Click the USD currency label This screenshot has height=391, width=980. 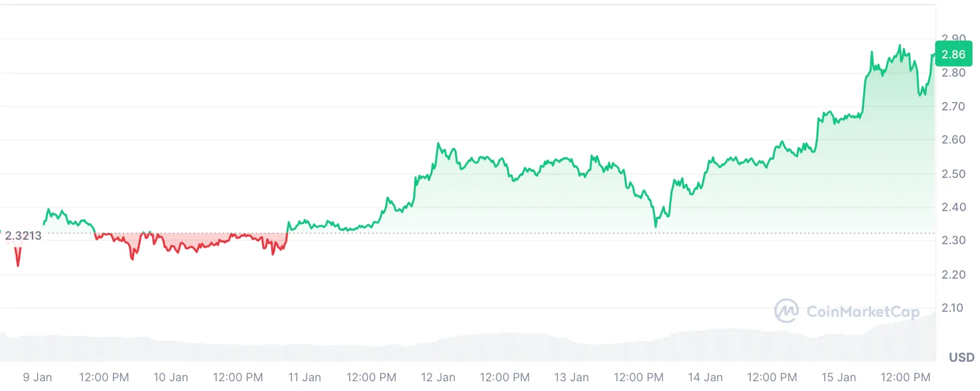click(961, 357)
